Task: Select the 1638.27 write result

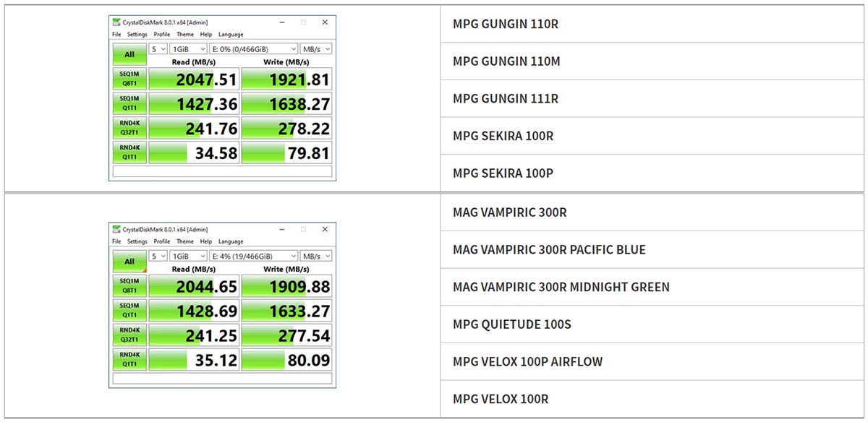Action: pyautogui.click(x=286, y=104)
